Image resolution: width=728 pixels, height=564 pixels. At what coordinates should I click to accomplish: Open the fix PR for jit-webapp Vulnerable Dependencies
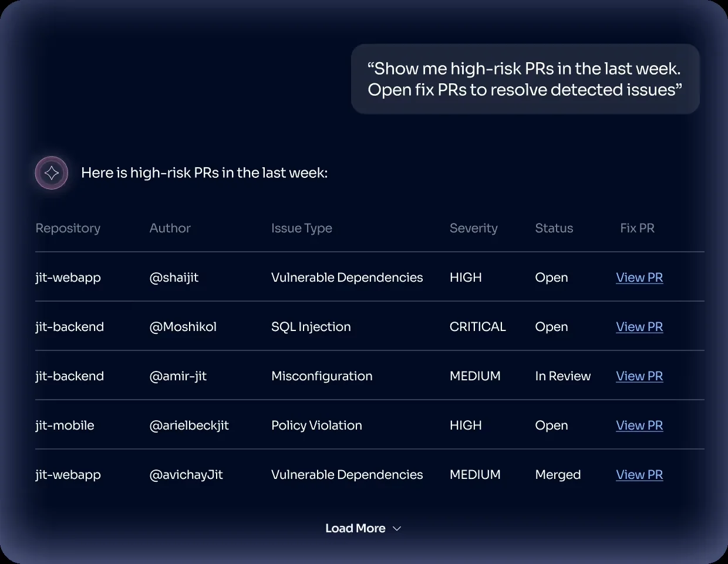639,277
